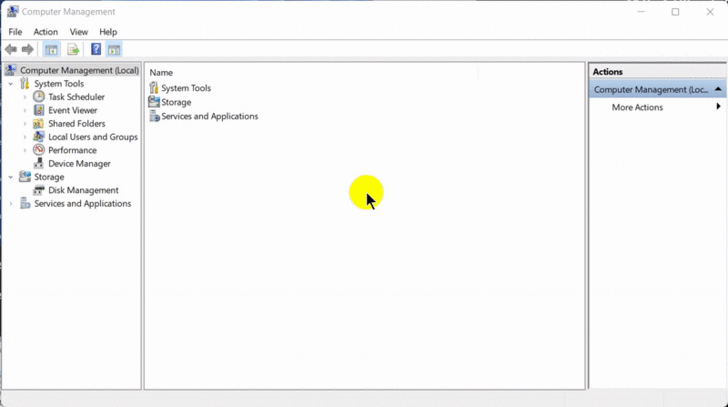Toggle Show/Hide Action Pane toolbar icon
Screen dimensions: 728x407
(114, 49)
